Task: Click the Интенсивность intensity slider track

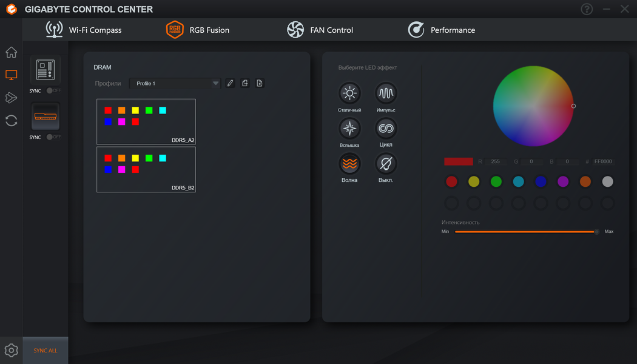Action: [526, 232]
